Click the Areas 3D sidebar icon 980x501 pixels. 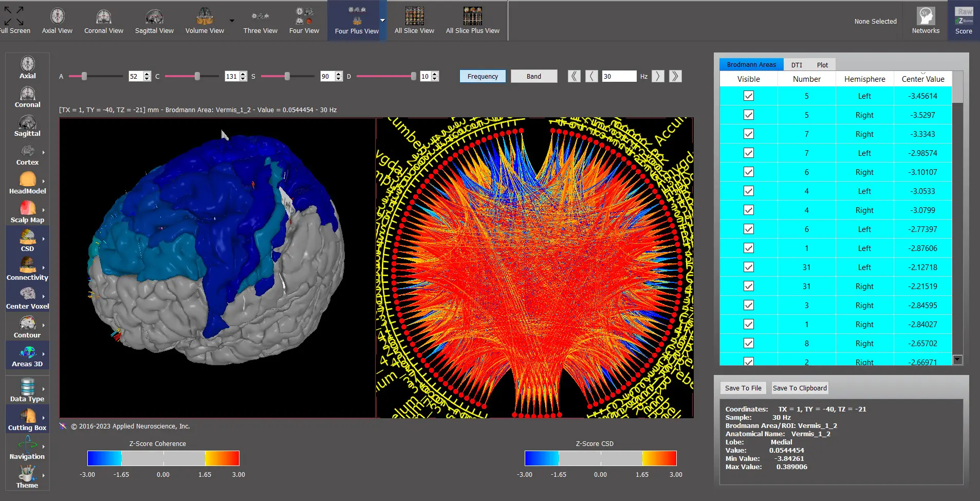pos(27,356)
